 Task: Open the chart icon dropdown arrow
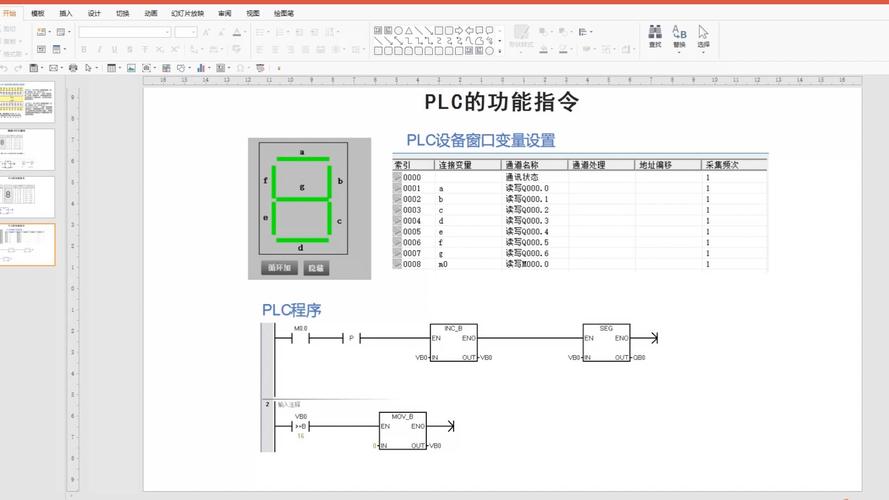pyautogui.click(x=209, y=68)
